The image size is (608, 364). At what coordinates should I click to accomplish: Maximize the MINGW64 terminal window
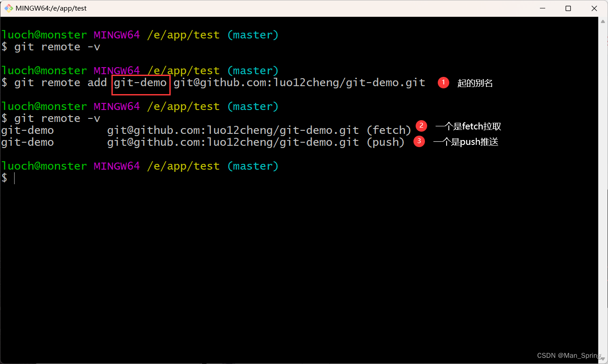coord(568,8)
